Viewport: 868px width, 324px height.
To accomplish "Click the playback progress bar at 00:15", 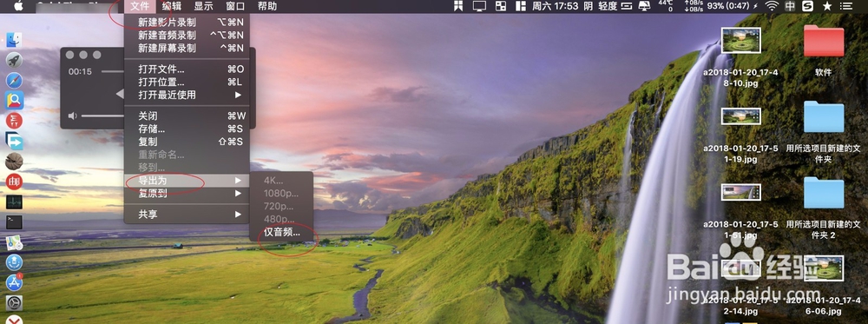I will [x=112, y=71].
